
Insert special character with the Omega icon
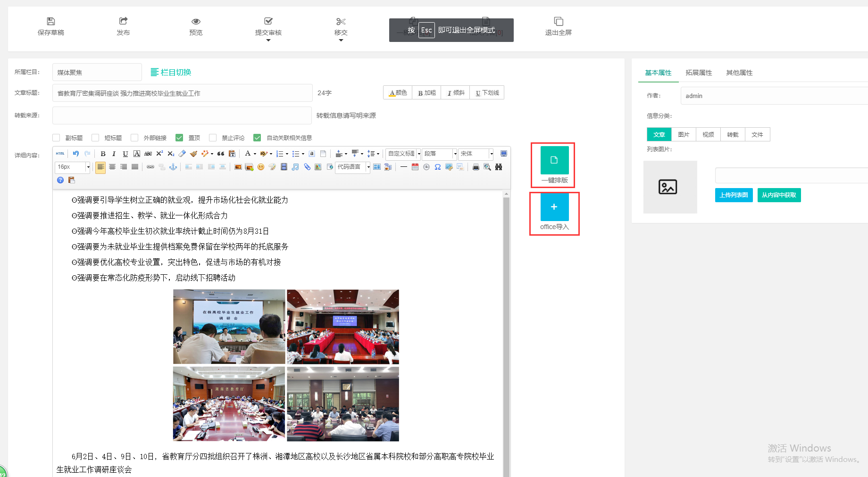(438, 167)
